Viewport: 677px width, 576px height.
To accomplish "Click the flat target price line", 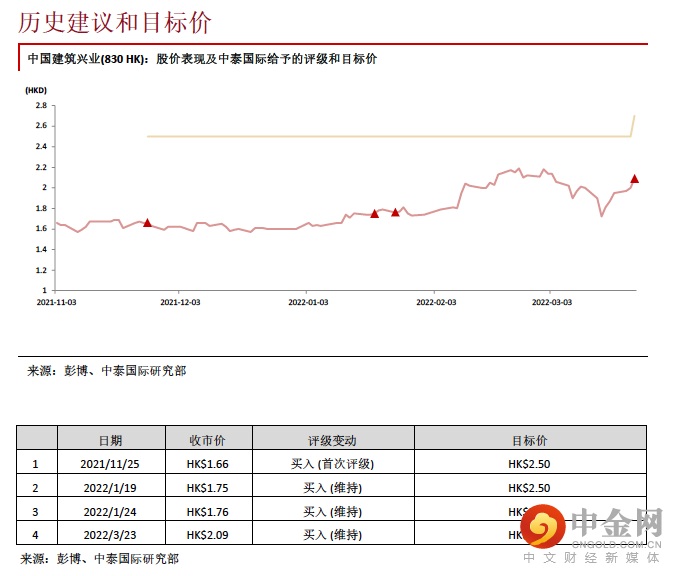I will [389, 136].
